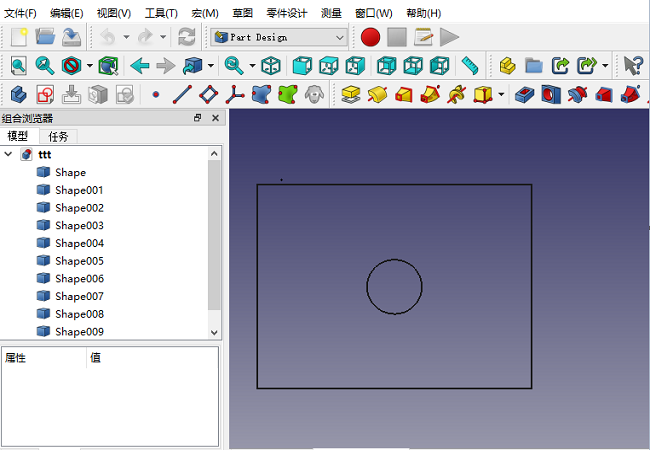This screenshot has width=650, height=450.
Task: Click the Fit All view icon
Action: click(x=19, y=66)
